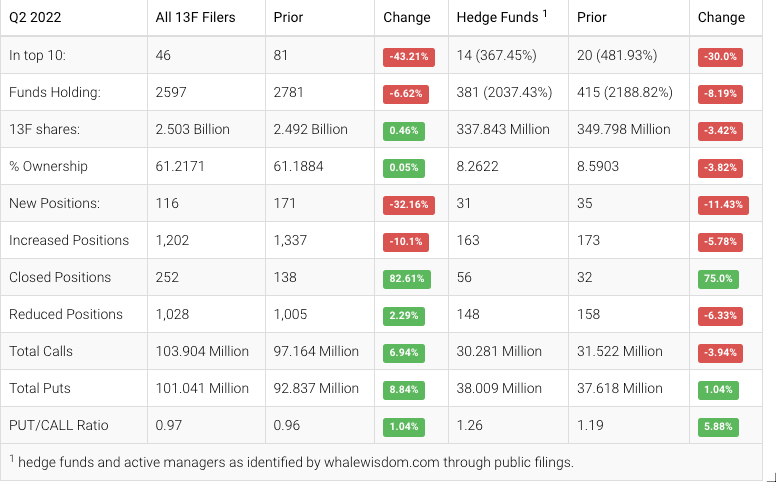Select the 103.904 Million Total Calls value
The height and width of the screenshot is (482, 776).
(202, 351)
